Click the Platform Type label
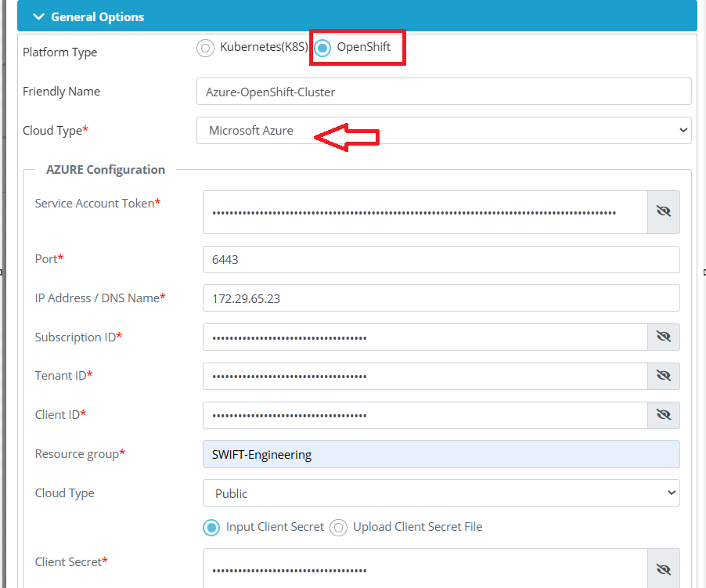 click(x=60, y=52)
